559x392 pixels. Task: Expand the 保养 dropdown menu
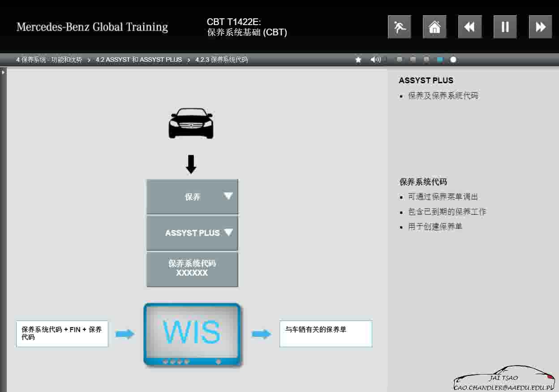point(192,197)
